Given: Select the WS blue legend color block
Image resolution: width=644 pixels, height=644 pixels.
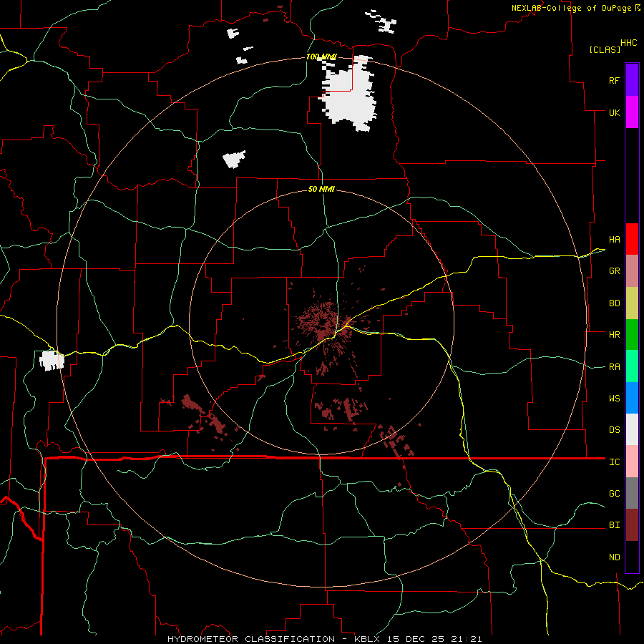Looking at the screenshot, I should point(632,398).
